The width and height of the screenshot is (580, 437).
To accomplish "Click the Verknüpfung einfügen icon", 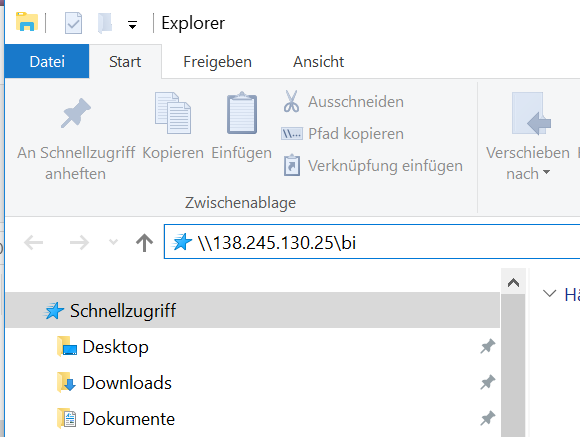I will [x=292, y=165].
